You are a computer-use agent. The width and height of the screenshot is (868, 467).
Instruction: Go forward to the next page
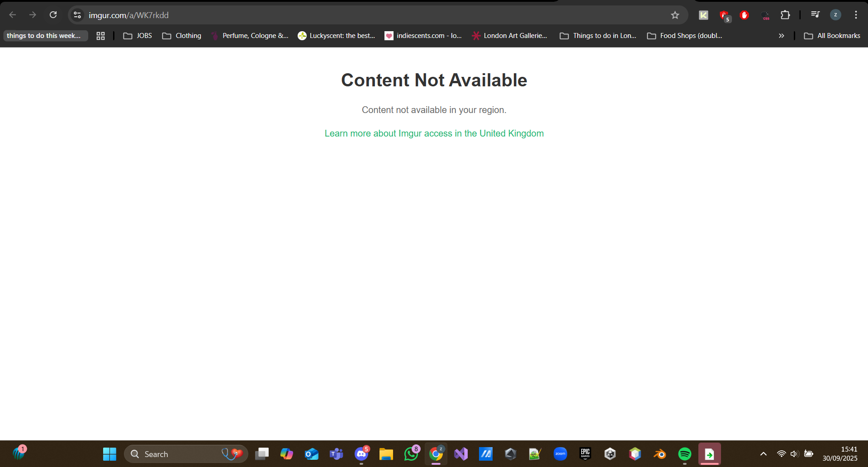click(x=33, y=15)
